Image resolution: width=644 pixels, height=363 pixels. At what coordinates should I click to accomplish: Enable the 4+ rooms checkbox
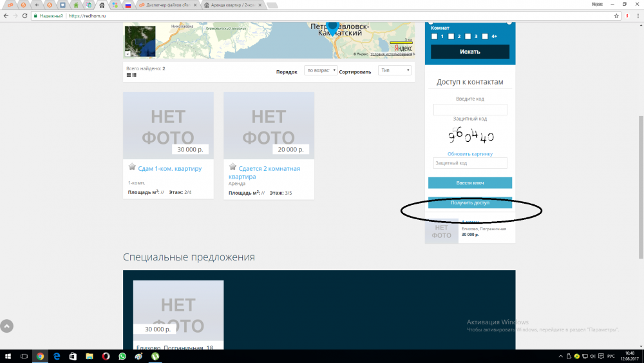pyautogui.click(x=485, y=36)
